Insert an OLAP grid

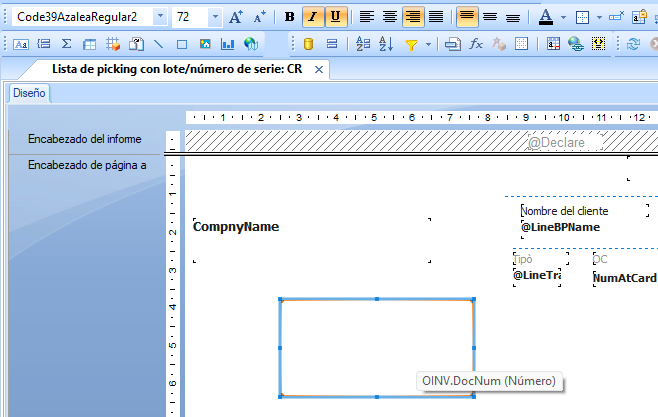click(x=113, y=44)
